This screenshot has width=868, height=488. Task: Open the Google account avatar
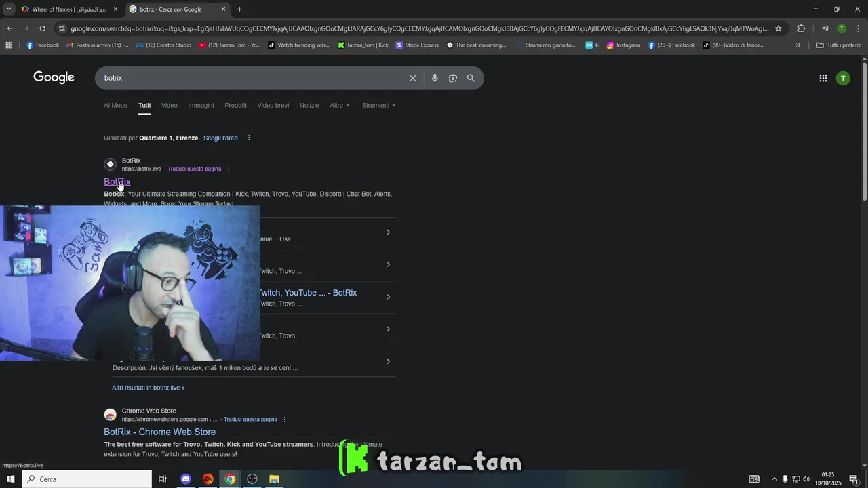[843, 78]
